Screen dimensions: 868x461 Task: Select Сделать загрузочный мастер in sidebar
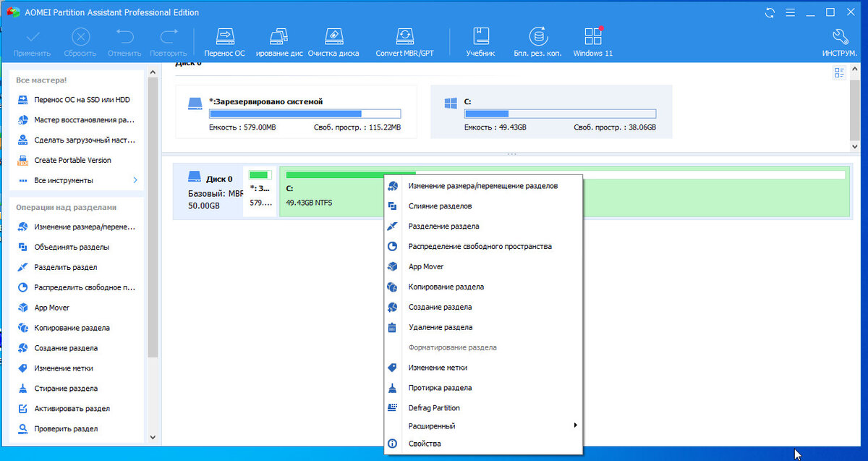tap(77, 140)
